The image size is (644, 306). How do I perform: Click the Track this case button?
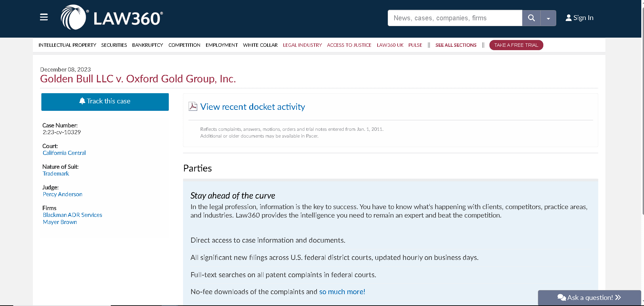tap(105, 102)
